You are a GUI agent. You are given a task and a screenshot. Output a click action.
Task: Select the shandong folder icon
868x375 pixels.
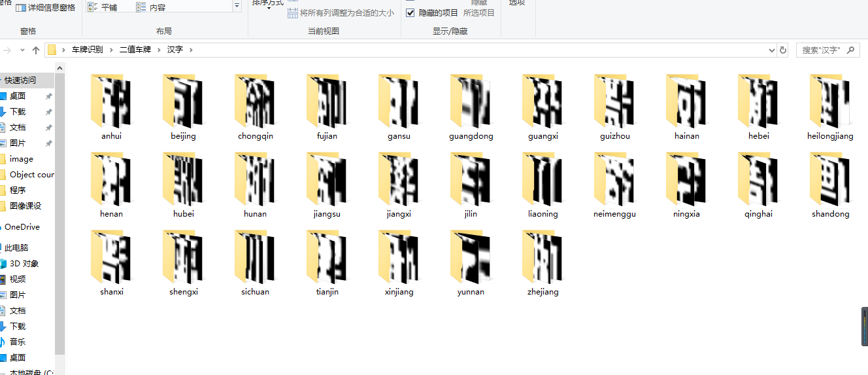coord(830,179)
